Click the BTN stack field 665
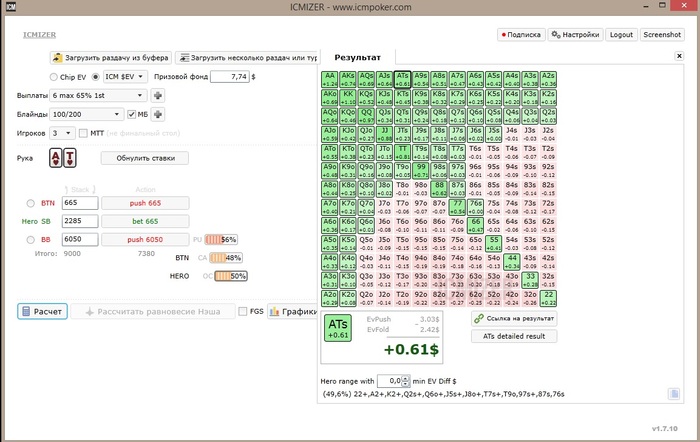The width and height of the screenshot is (700, 442). (80, 203)
